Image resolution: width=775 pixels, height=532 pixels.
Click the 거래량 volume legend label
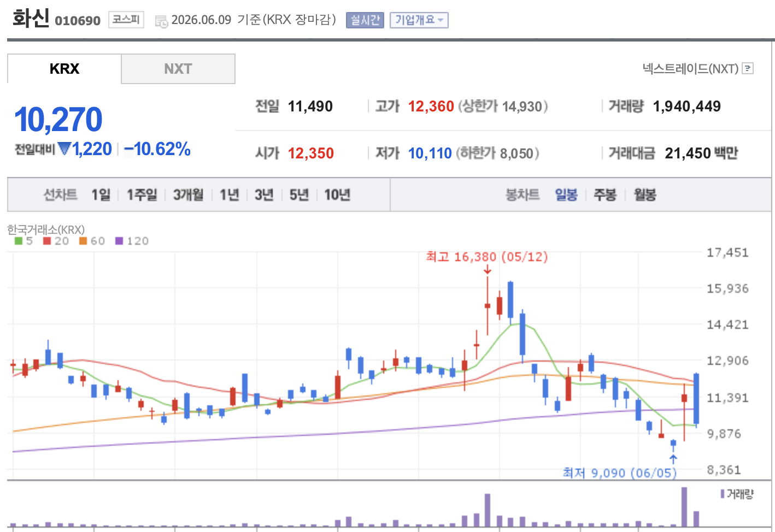740,494
